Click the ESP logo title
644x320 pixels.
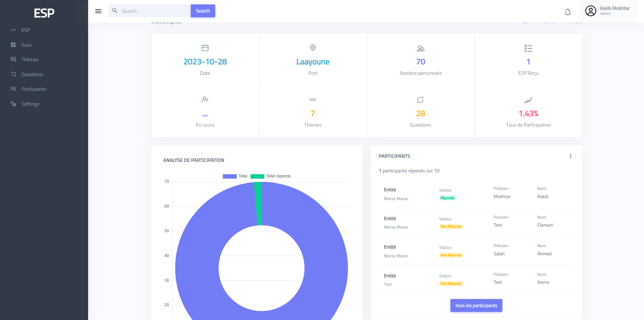(44, 13)
